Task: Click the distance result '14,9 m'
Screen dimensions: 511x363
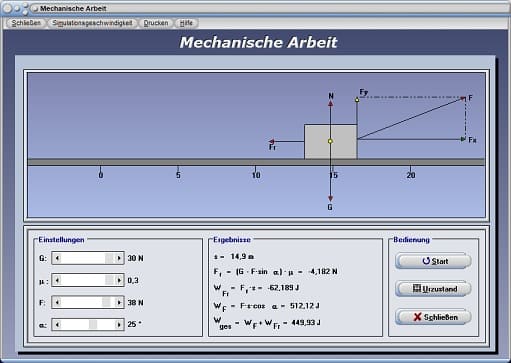Action: pyautogui.click(x=242, y=256)
